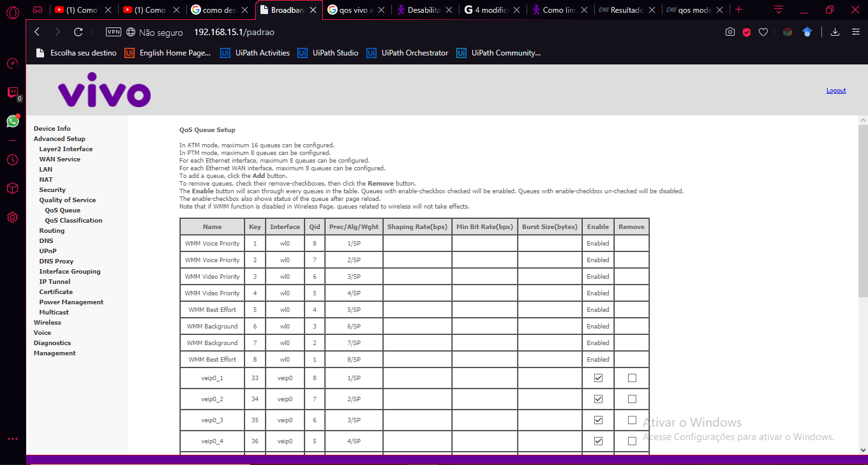The height and width of the screenshot is (465, 868).
Task: Open Device Info in router menu
Action: click(x=52, y=129)
